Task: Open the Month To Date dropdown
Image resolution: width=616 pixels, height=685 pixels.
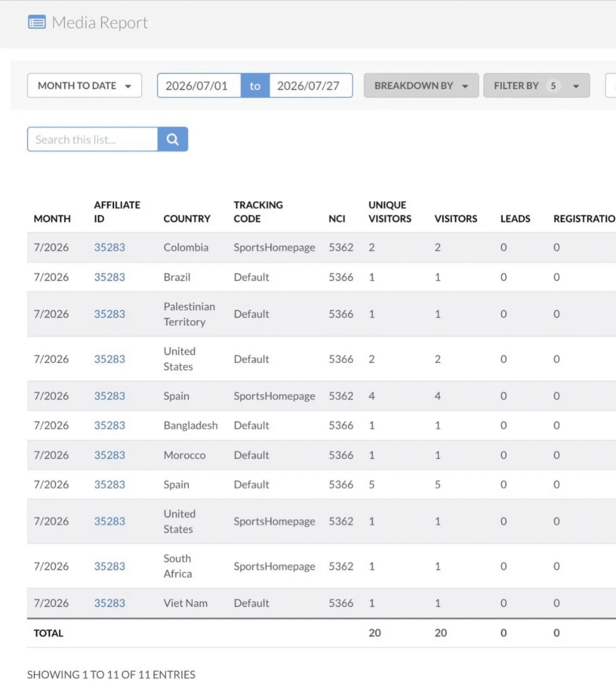Action: pos(85,86)
